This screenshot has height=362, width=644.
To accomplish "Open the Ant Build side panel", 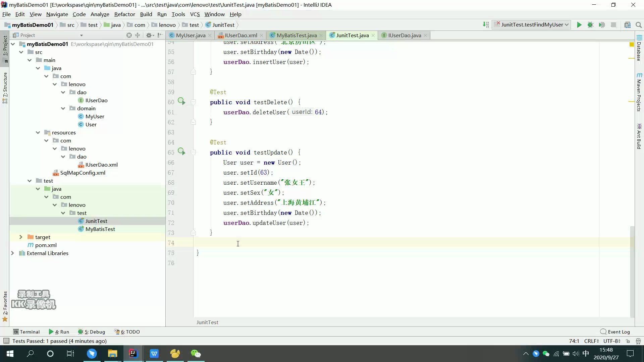I will [639, 136].
